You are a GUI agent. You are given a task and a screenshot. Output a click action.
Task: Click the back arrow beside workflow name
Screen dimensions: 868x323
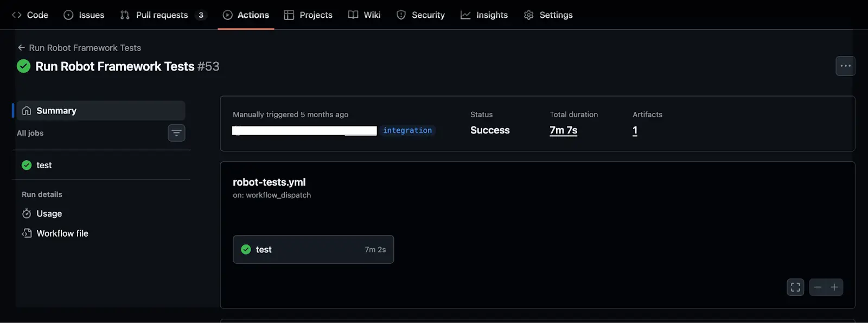tap(21, 48)
